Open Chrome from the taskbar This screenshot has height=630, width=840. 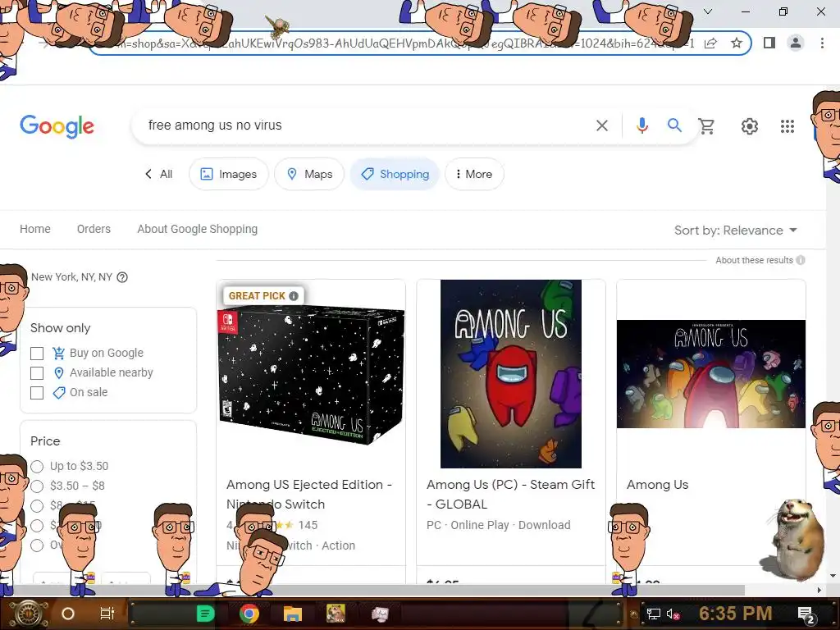tap(249, 614)
